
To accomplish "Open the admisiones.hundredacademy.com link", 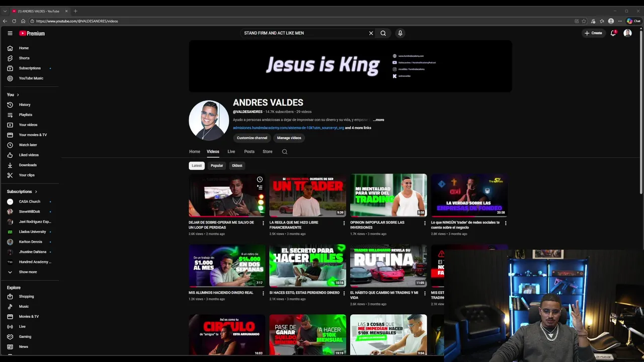I will [288, 128].
